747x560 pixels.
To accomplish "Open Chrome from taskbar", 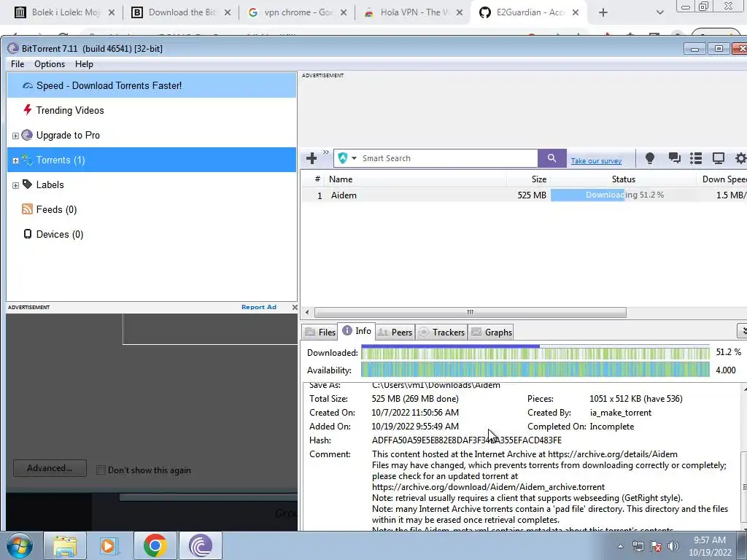I will pyautogui.click(x=155, y=545).
